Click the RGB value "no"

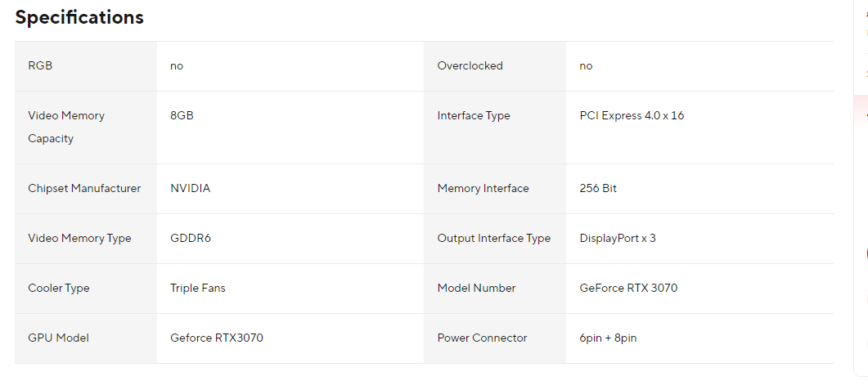tap(177, 66)
